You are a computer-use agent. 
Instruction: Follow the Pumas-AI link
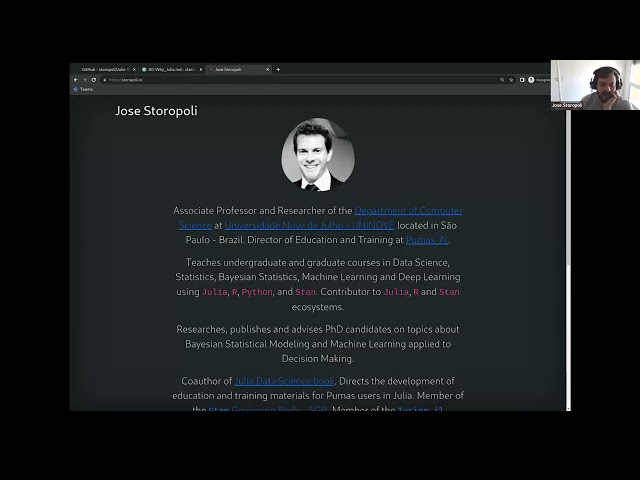point(427,240)
